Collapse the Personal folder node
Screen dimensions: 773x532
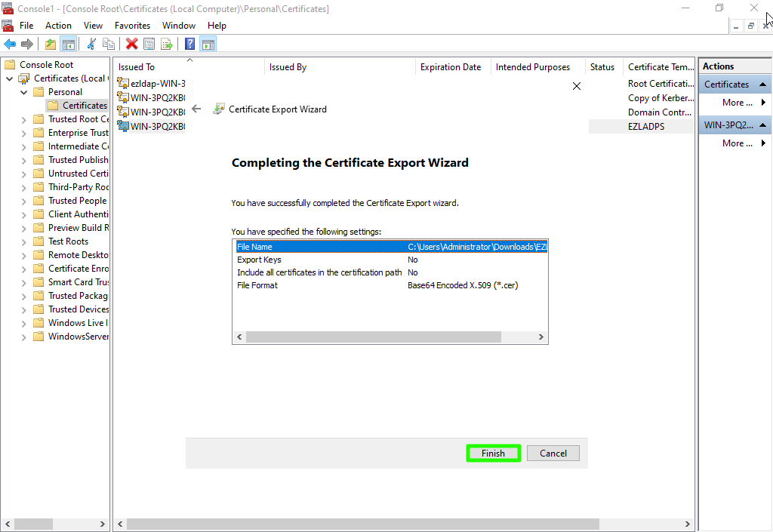23,92
